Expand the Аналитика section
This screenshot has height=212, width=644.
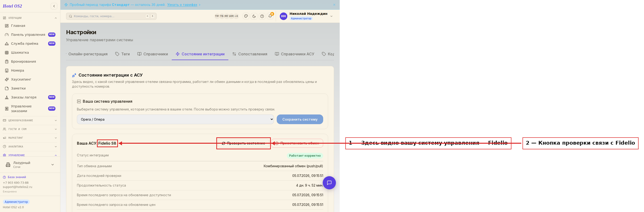[30, 147]
